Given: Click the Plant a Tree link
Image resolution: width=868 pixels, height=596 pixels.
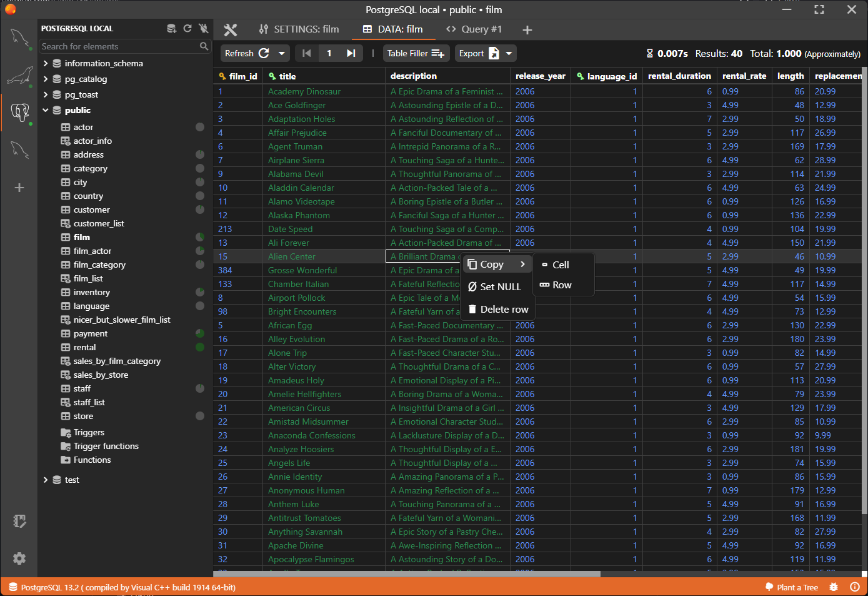Looking at the screenshot, I should pos(792,587).
